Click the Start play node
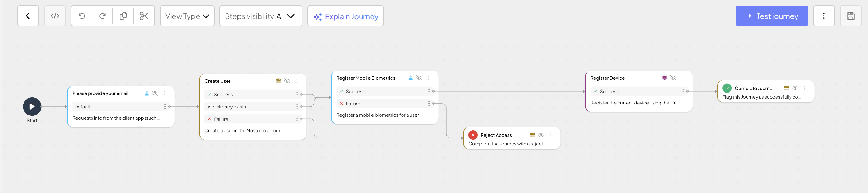This screenshot has width=868, height=193. tap(32, 107)
